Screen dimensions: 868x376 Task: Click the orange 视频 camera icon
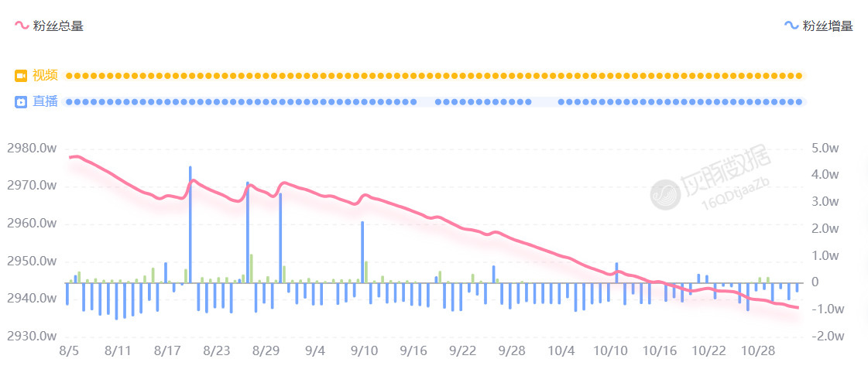click(x=21, y=76)
